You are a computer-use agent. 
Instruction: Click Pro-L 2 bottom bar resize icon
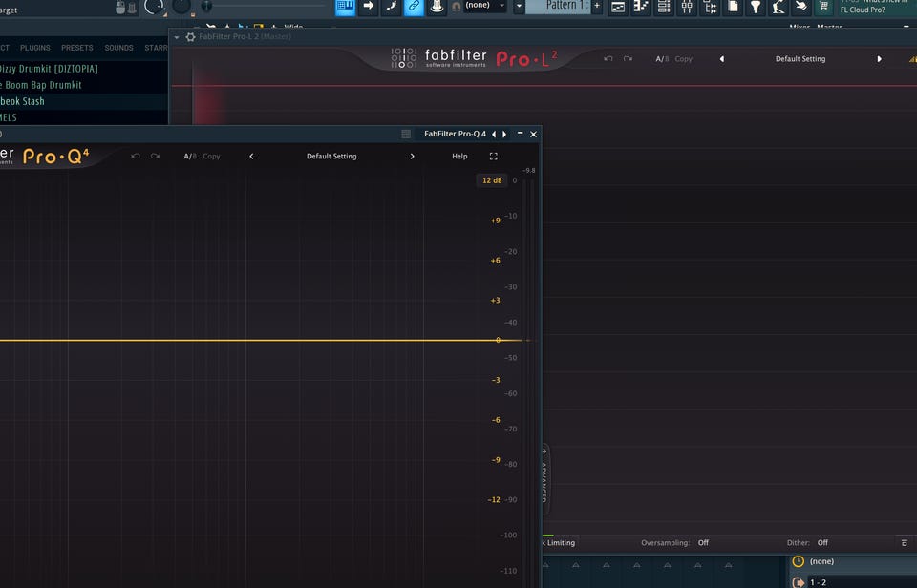pyautogui.click(x=905, y=543)
